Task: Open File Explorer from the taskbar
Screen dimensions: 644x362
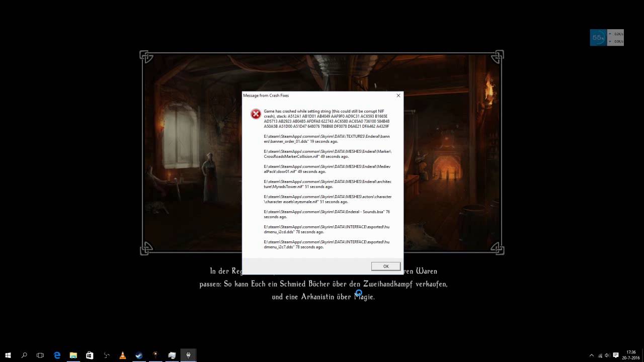Action: [x=73, y=355]
